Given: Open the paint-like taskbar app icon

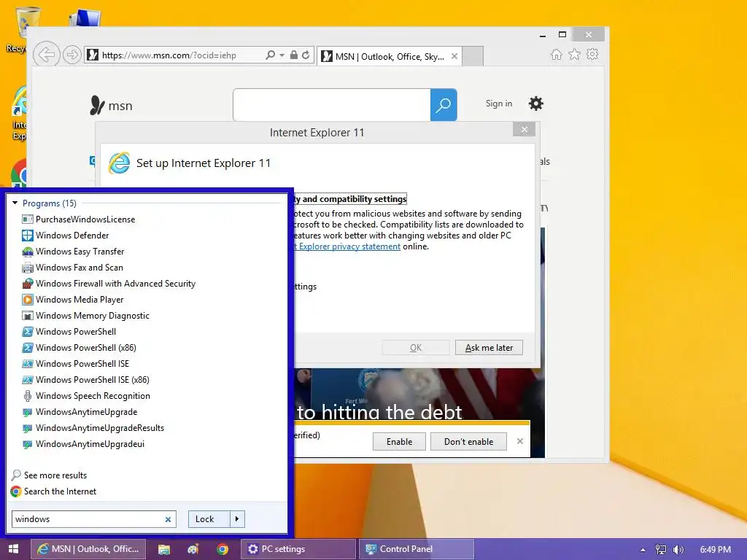Looking at the screenshot, I should click(193, 549).
